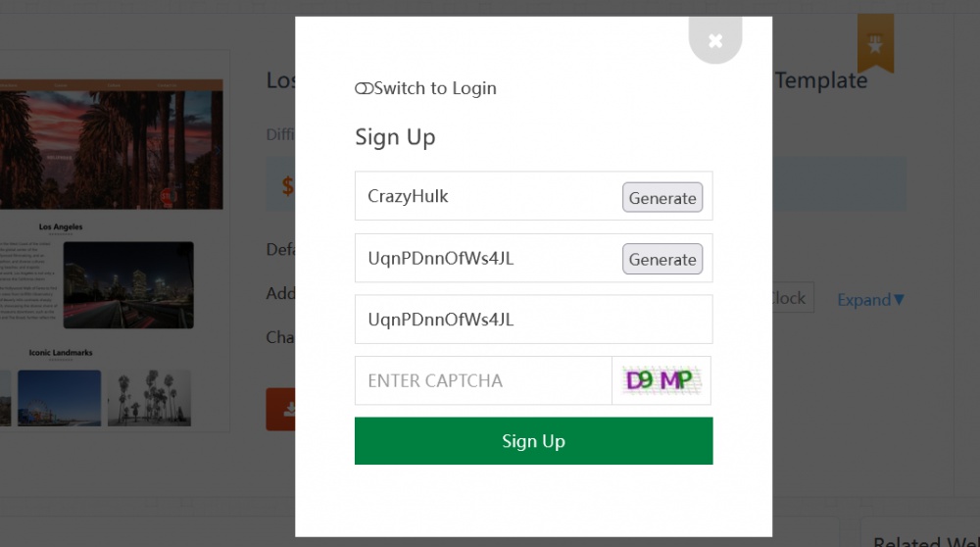Refresh the D9MP captcha image
Screen dimensions: 980x547
click(x=661, y=380)
